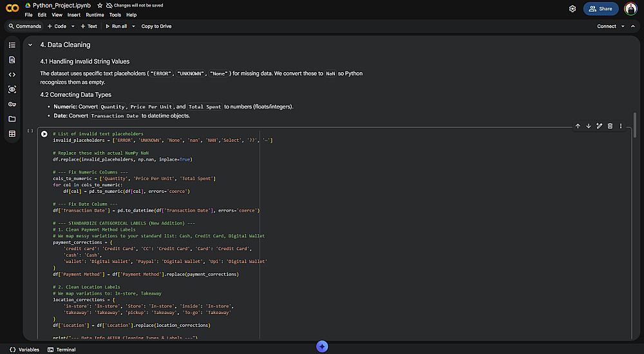The image size is (644, 354).
Task: Click Copy to Drive
Action: pyautogui.click(x=156, y=26)
